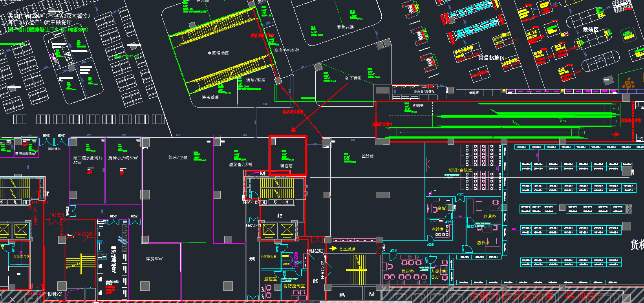Image resolution: width=644 pixels, height=303 pixels.
Task: Select the 丝娃娃 unit label
Action: coord(368,156)
